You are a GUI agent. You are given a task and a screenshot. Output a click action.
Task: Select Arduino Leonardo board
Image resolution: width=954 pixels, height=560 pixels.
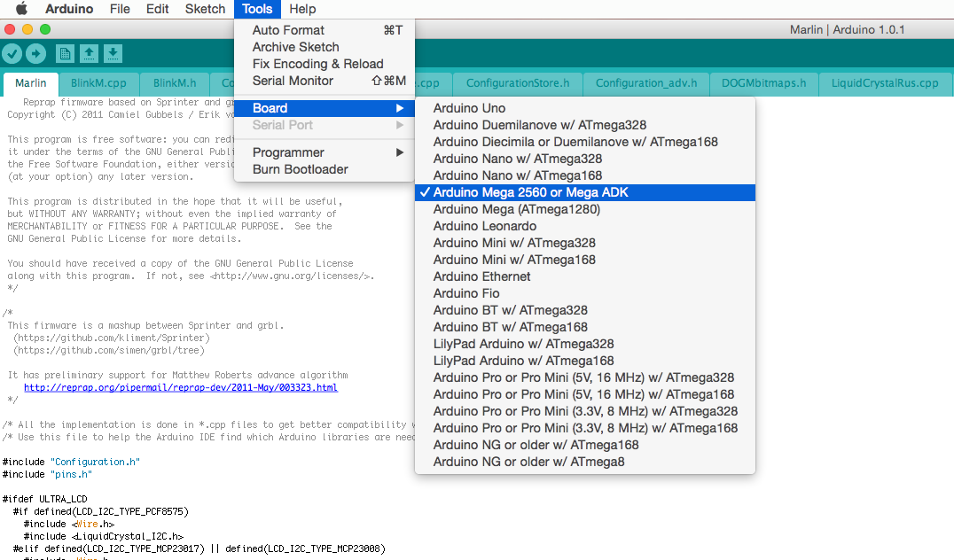[584, 226]
